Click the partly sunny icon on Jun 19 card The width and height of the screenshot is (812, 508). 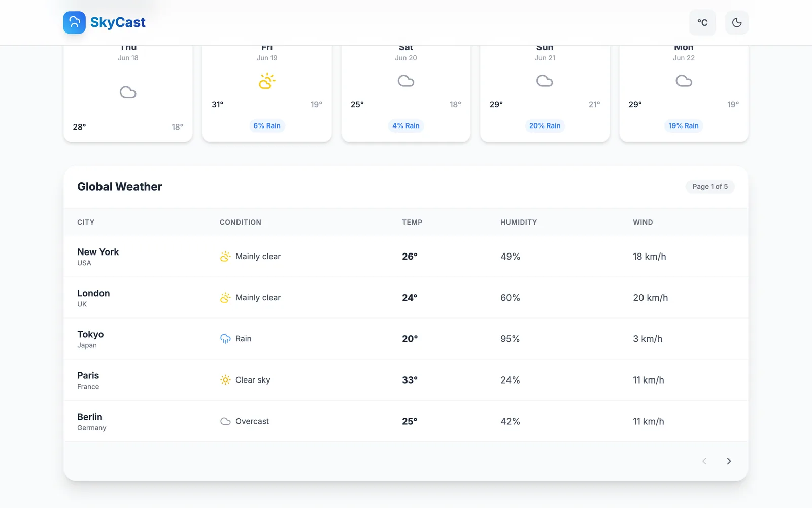(267, 81)
